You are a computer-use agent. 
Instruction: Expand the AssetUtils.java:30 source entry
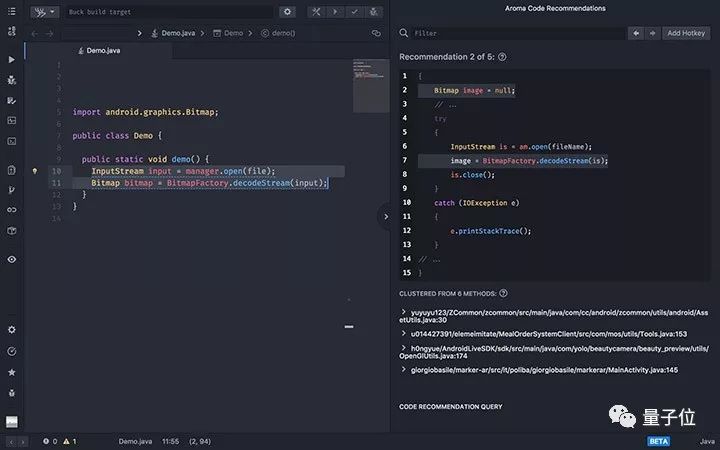pos(403,312)
